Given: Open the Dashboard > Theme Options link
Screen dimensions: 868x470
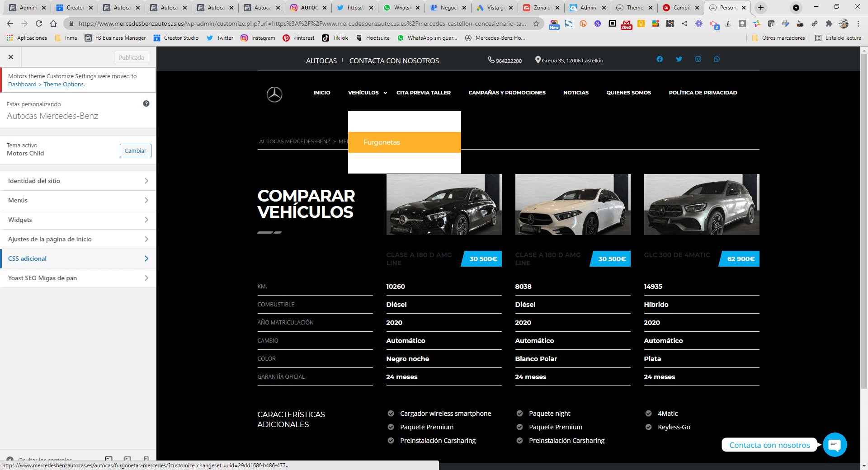Looking at the screenshot, I should (46, 85).
